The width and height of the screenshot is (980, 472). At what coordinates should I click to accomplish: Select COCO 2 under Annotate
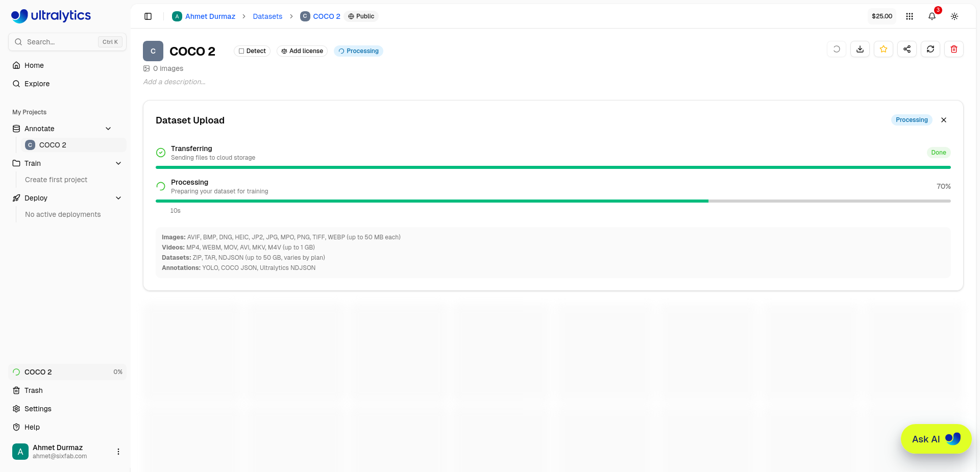click(73, 145)
